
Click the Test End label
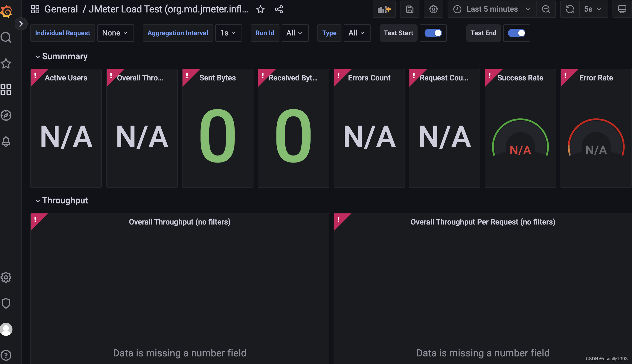point(484,33)
